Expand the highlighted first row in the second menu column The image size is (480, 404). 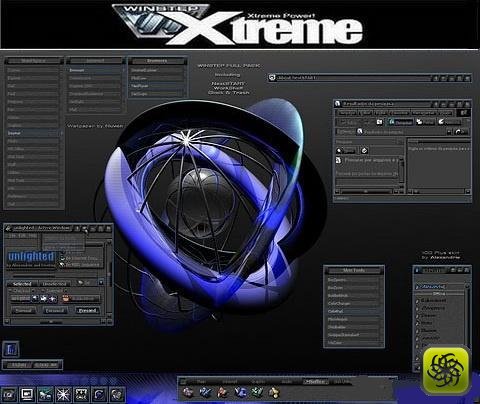click(x=95, y=70)
